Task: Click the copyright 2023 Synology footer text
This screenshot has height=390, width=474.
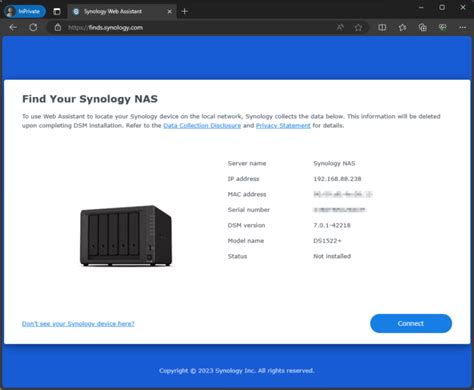Action: point(236,371)
